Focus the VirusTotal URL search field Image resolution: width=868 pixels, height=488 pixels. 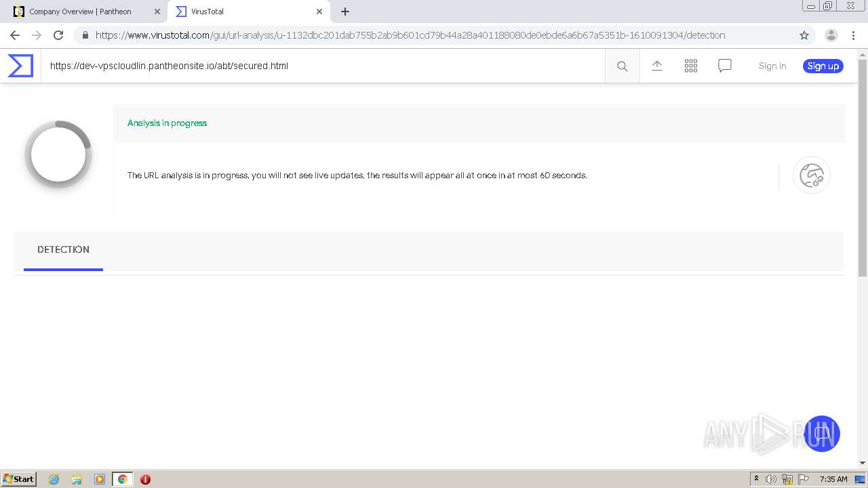(x=323, y=66)
